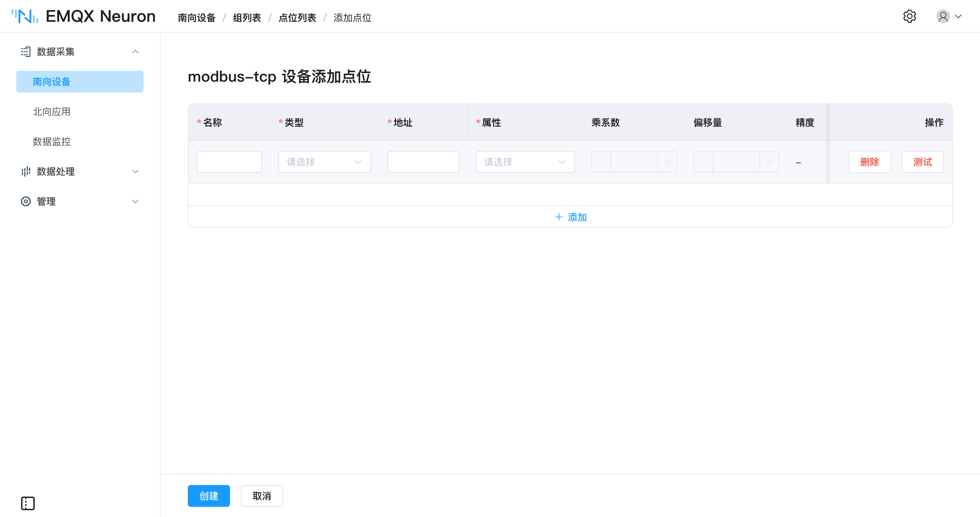Click the 数据处理 sidebar icon
The image size is (980, 517).
coord(26,171)
